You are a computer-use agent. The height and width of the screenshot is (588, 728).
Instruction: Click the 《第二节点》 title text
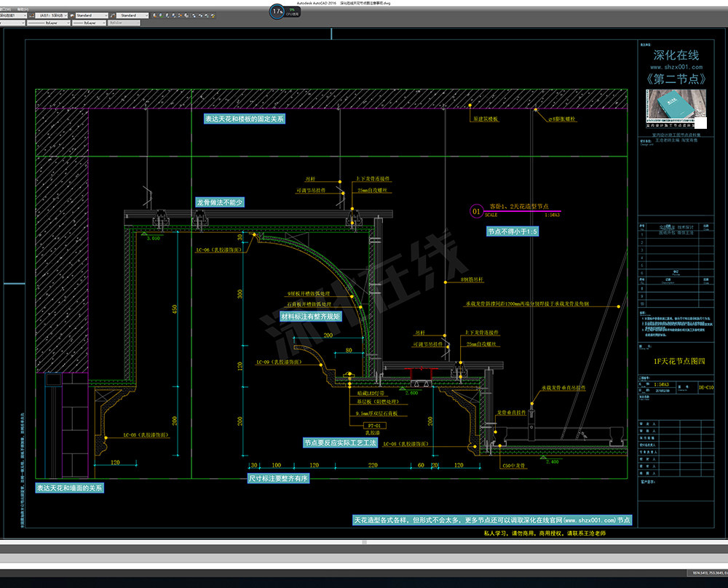click(x=676, y=79)
